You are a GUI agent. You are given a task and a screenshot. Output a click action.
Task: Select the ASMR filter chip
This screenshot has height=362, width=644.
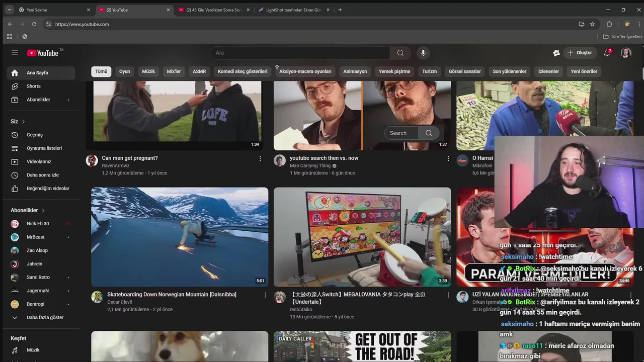pyautogui.click(x=199, y=71)
